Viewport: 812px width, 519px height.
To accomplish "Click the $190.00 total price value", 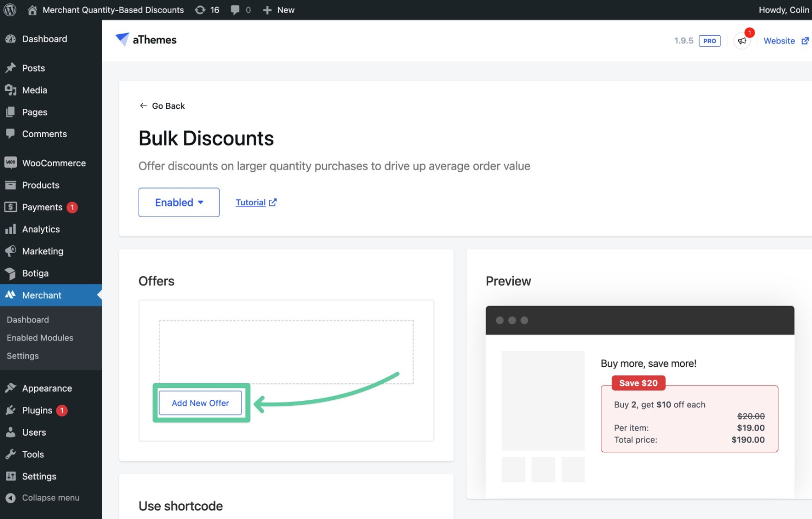I will tap(748, 440).
